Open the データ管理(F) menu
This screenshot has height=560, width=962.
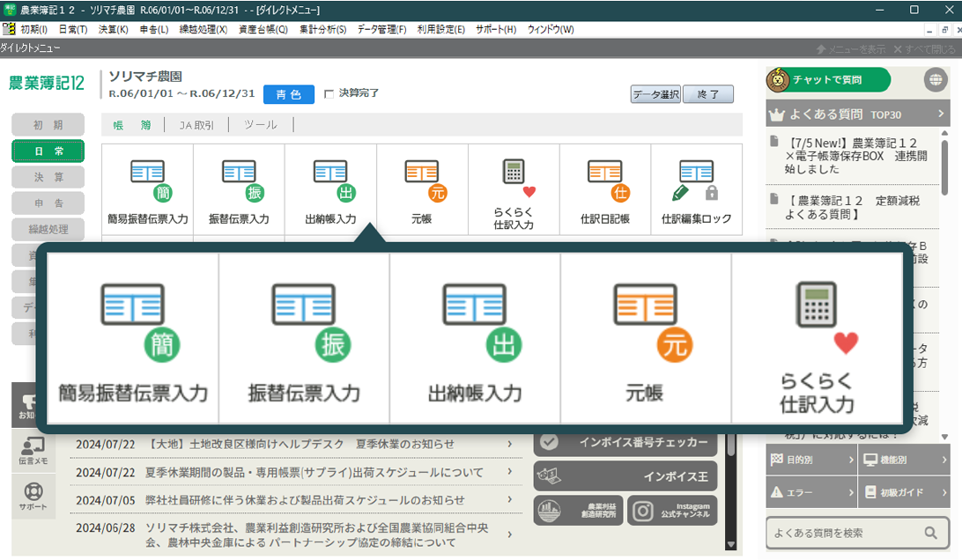tap(381, 29)
